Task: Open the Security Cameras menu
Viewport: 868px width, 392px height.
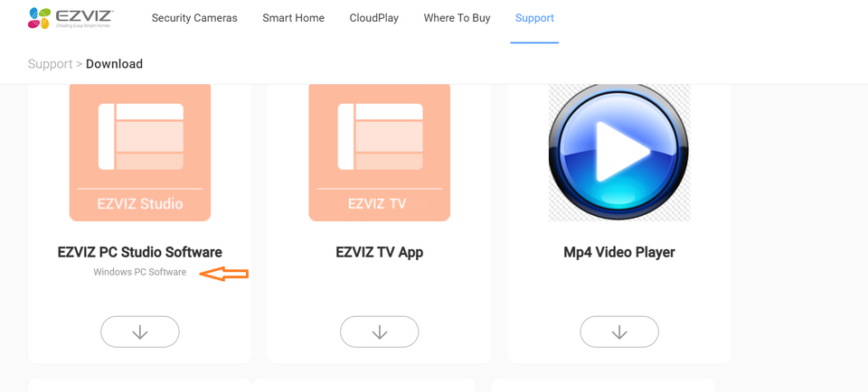Action: point(194,18)
